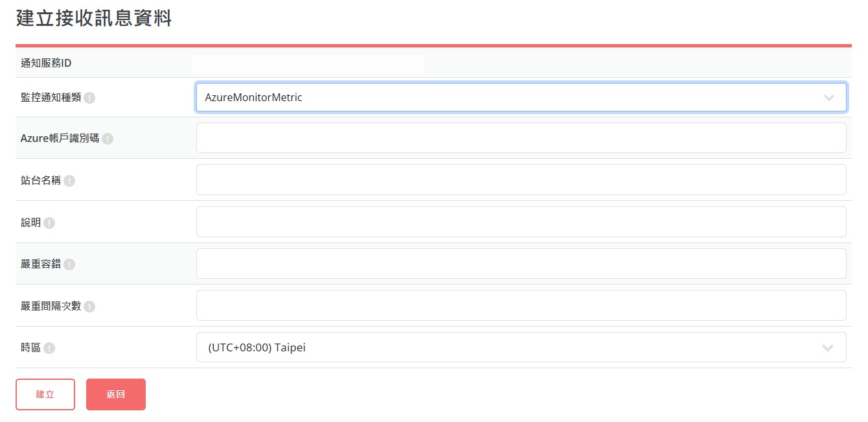Click the info icon beside 時區
Viewport: 868px width, 422px height.
49,348
